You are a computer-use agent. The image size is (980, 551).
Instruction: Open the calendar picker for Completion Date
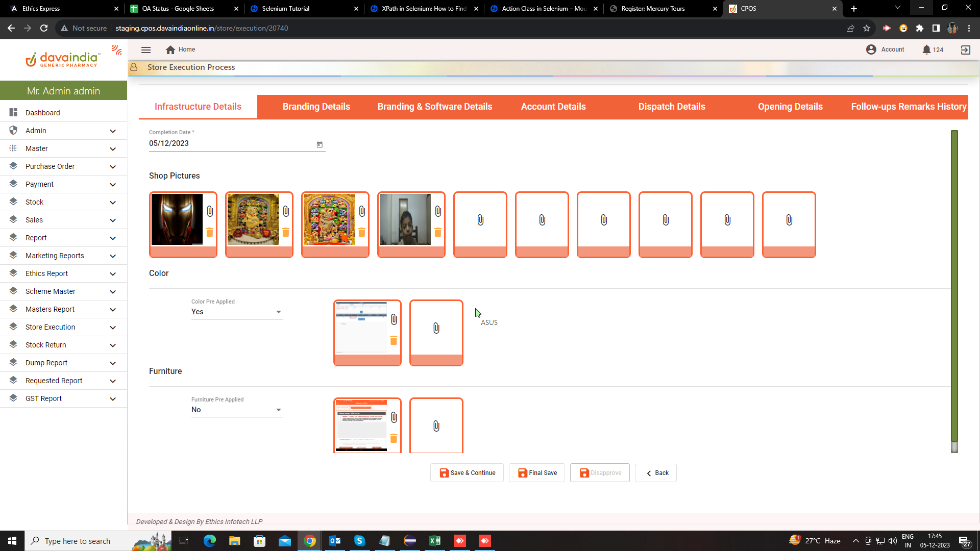coord(320,144)
